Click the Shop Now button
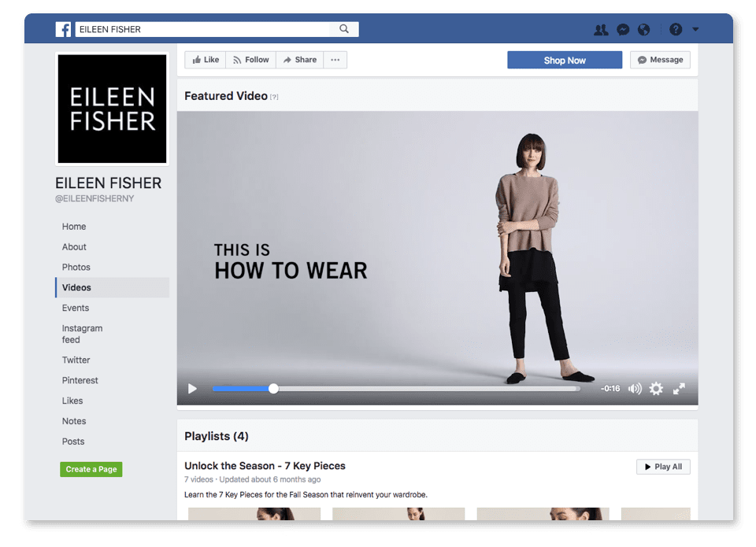 point(565,61)
